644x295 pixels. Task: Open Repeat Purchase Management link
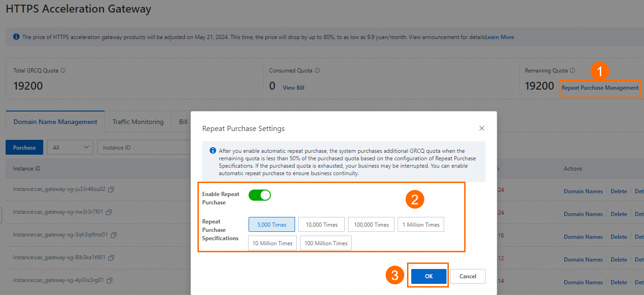[600, 87]
